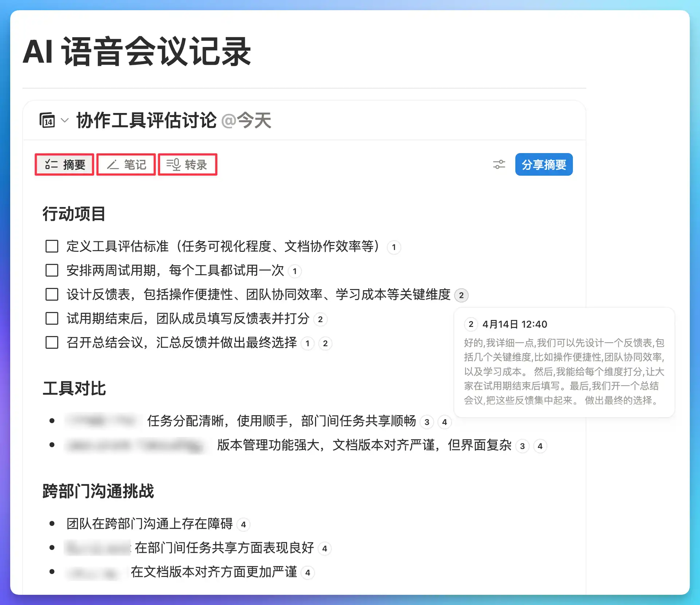Click citation 4 after 存在障碍
The image size is (700, 605).
click(243, 524)
